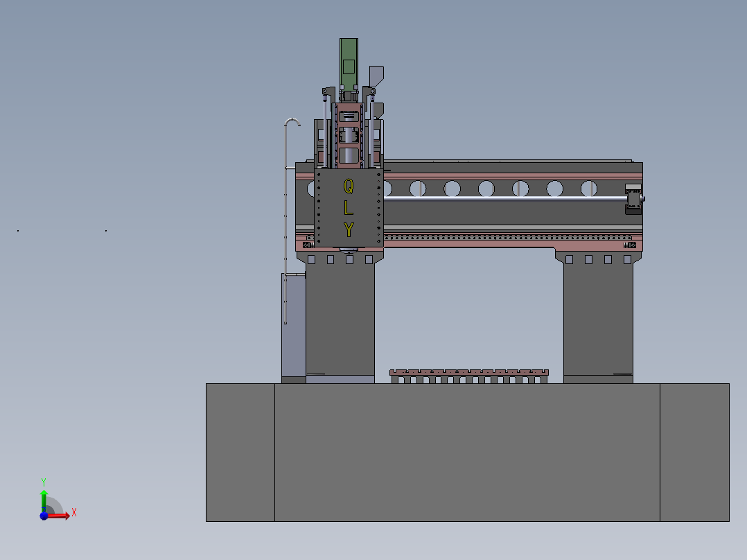Select the bearing block at the crossbeam's right end

[633, 199]
